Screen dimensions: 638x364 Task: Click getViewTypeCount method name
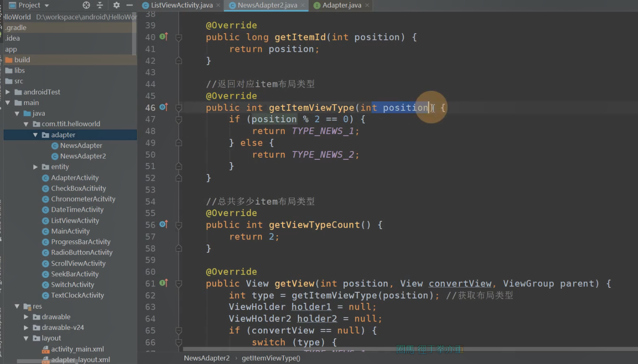click(314, 225)
